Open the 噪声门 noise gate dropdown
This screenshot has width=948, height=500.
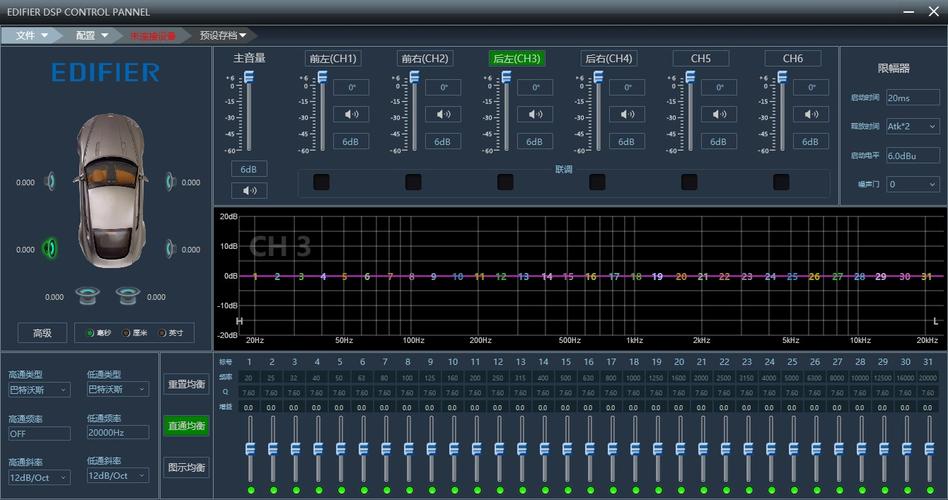(913, 184)
